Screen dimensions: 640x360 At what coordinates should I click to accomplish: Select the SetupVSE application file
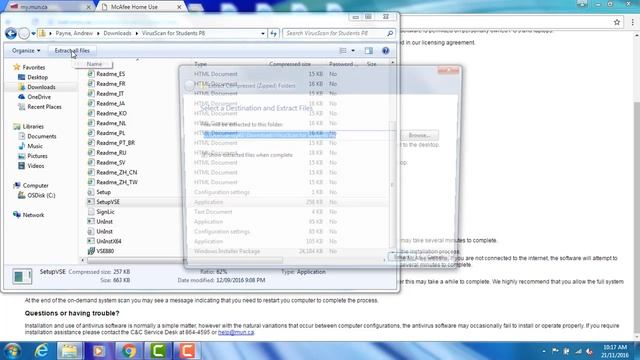coord(108,202)
